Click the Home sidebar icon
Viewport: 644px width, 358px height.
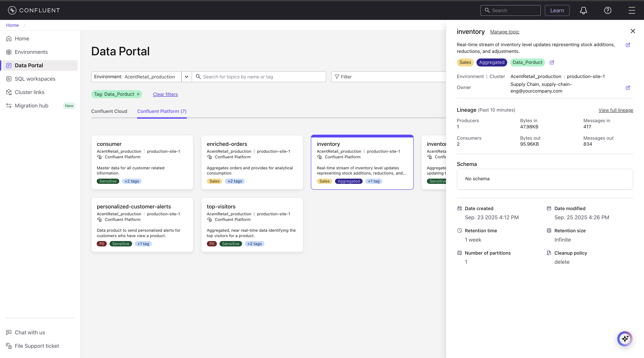(9, 39)
